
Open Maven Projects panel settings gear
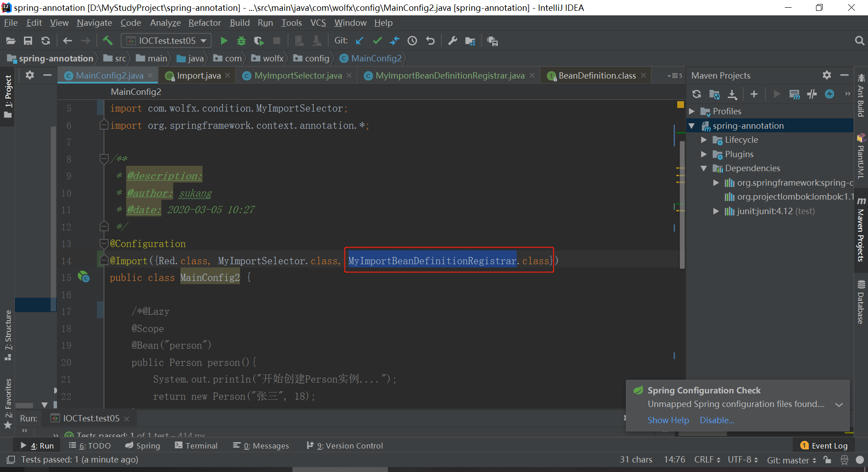coord(827,75)
